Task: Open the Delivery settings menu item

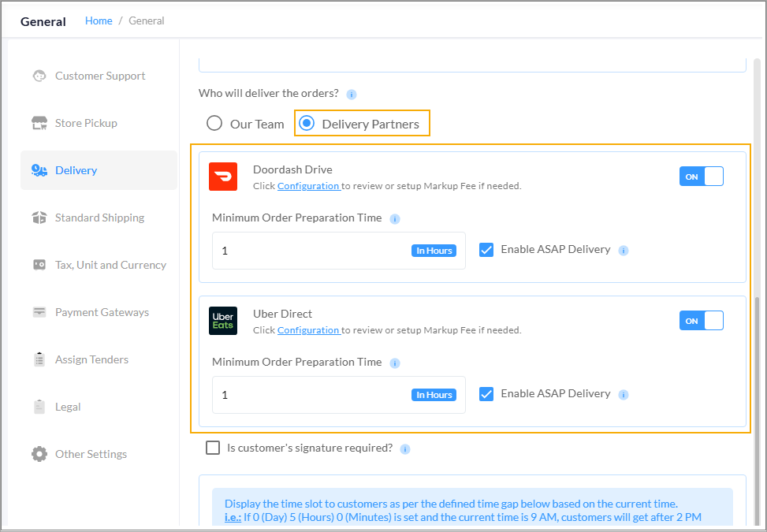Action: click(76, 170)
